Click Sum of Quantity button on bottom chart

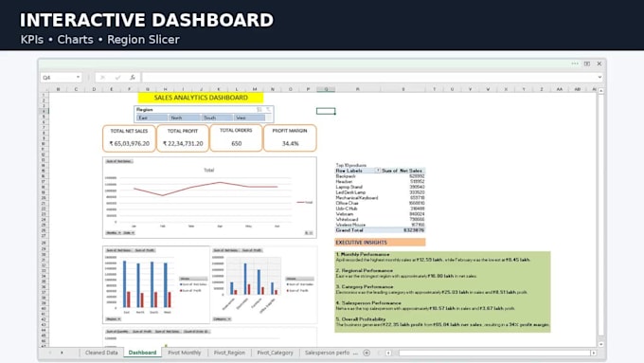[117, 332]
